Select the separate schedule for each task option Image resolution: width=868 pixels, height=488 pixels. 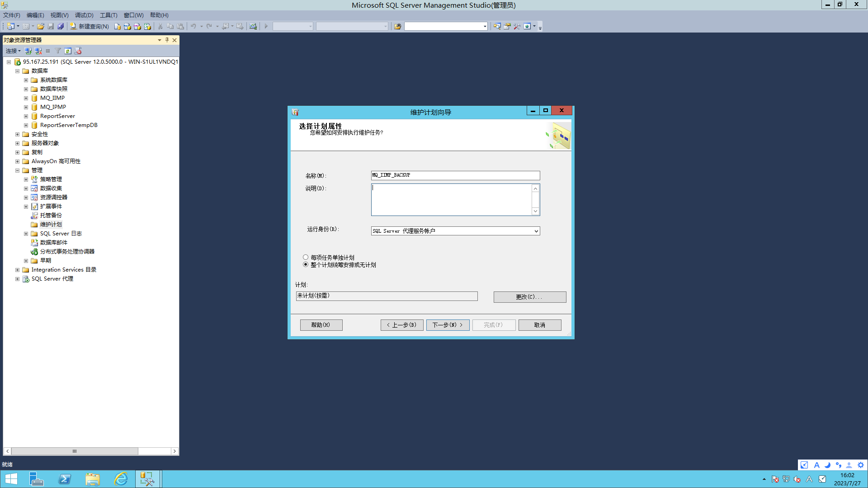[x=306, y=257]
